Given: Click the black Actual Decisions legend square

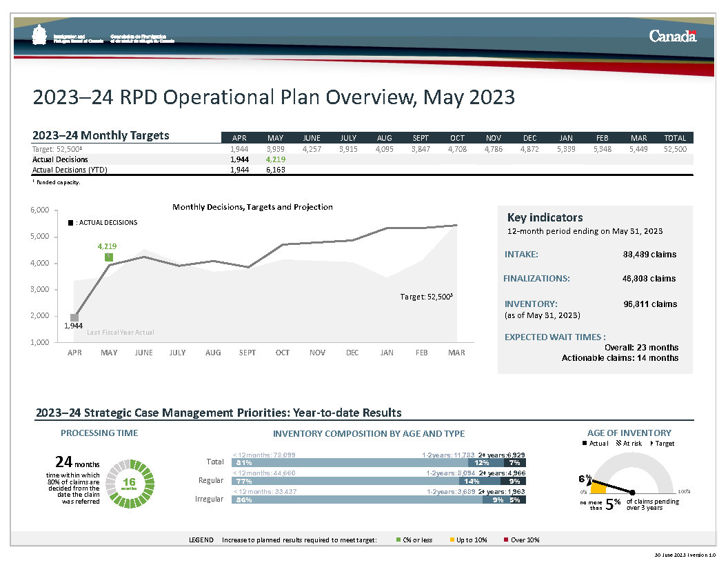Looking at the screenshot, I should tap(70, 223).
